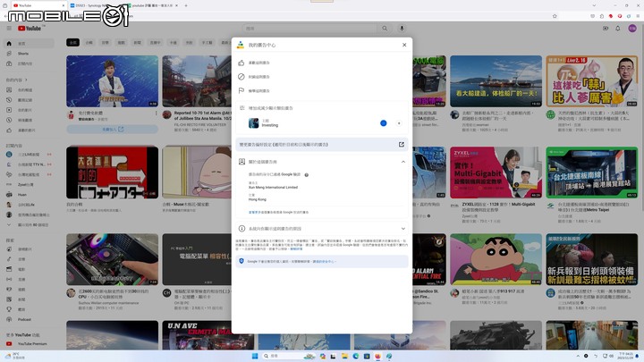
Task: Click the taskbar clock and date
Action: click(626, 356)
